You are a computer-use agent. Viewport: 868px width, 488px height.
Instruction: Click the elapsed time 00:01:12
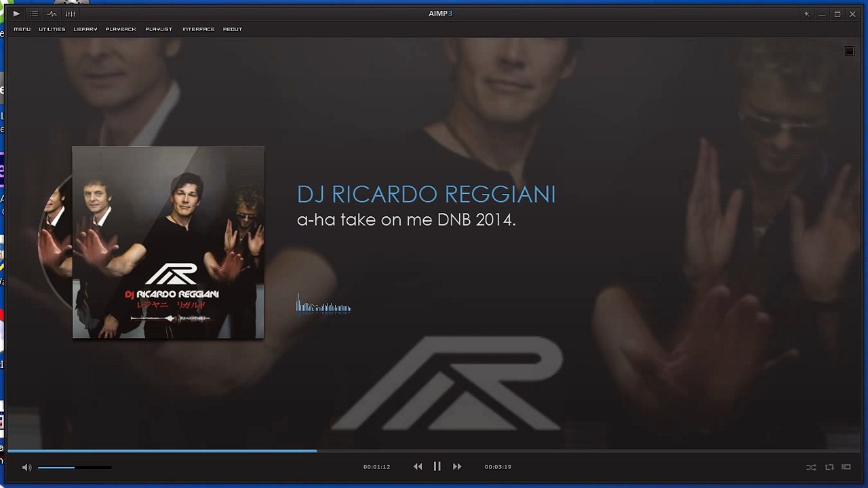coord(376,467)
